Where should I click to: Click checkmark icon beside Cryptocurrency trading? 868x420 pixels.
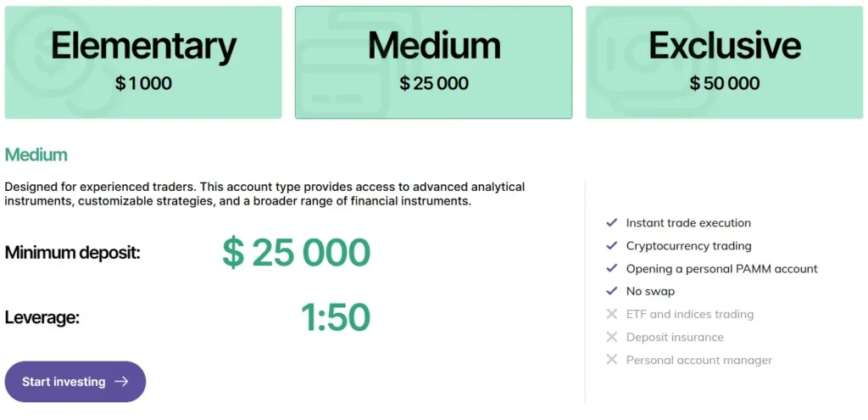pos(612,246)
